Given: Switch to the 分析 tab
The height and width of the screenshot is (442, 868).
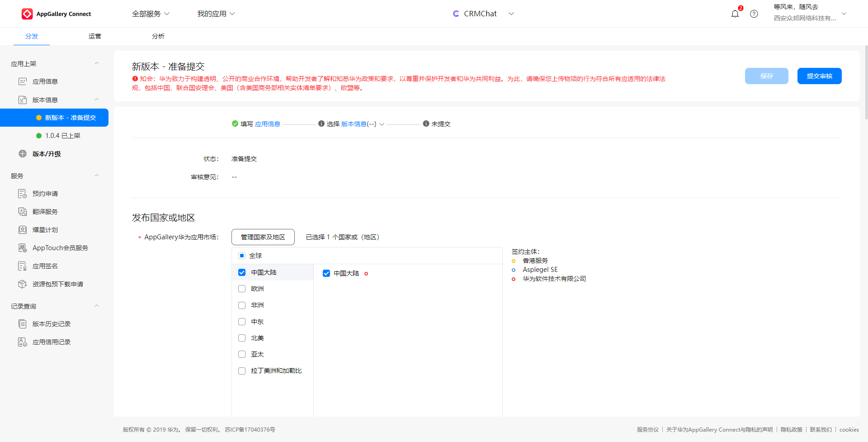Looking at the screenshot, I should pos(158,36).
